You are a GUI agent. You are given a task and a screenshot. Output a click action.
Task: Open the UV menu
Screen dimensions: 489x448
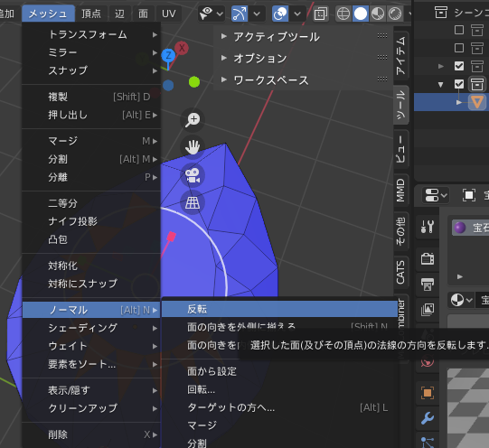[168, 14]
